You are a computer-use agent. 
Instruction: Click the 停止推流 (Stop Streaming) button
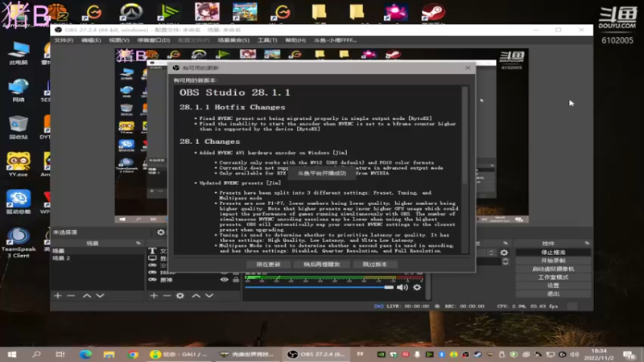coord(553,253)
